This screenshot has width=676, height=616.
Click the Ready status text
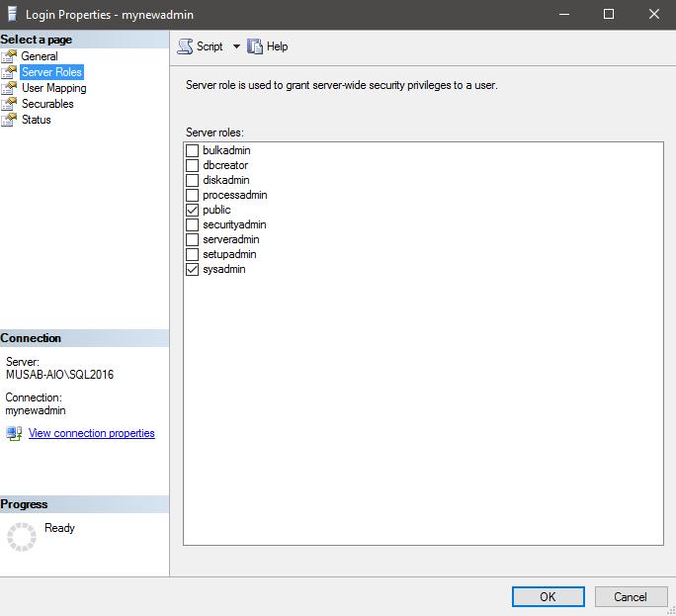59,528
